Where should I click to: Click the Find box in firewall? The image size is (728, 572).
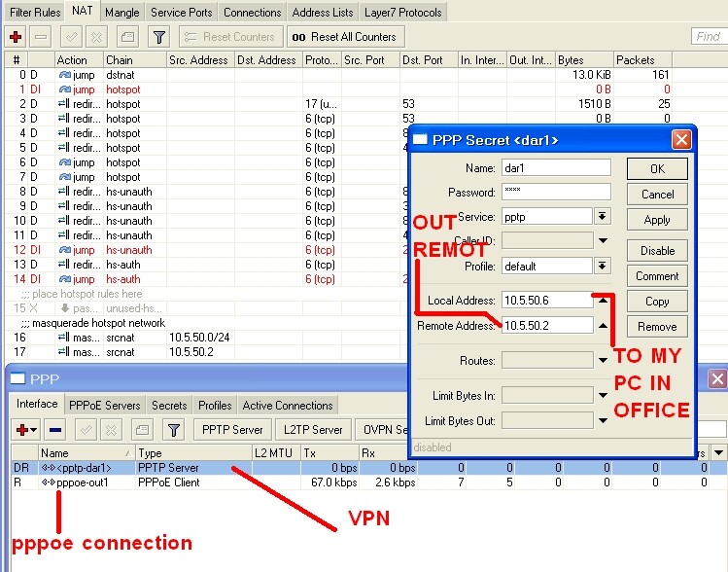pyautogui.click(x=709, y=37)
